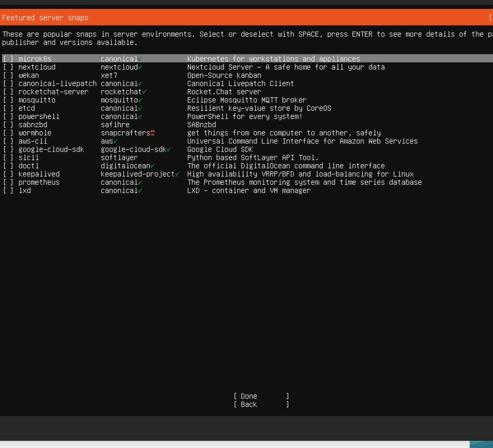Screen dimensions: 493x448
Task: Click "Canonical Livepatch Client" description
Action: click(x=240, y=84)
